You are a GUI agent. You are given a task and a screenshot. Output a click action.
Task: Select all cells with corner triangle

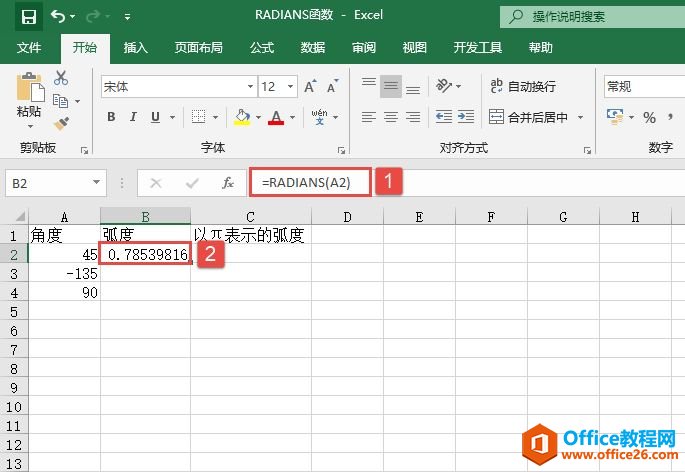click(x=19, y=217)
